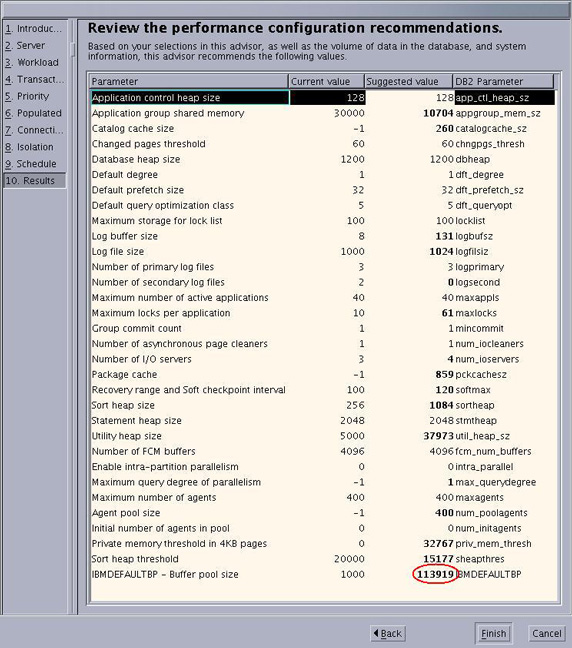Sort by the Parameter column header
Screen dimensions: 572x648
tap(189, 81)
